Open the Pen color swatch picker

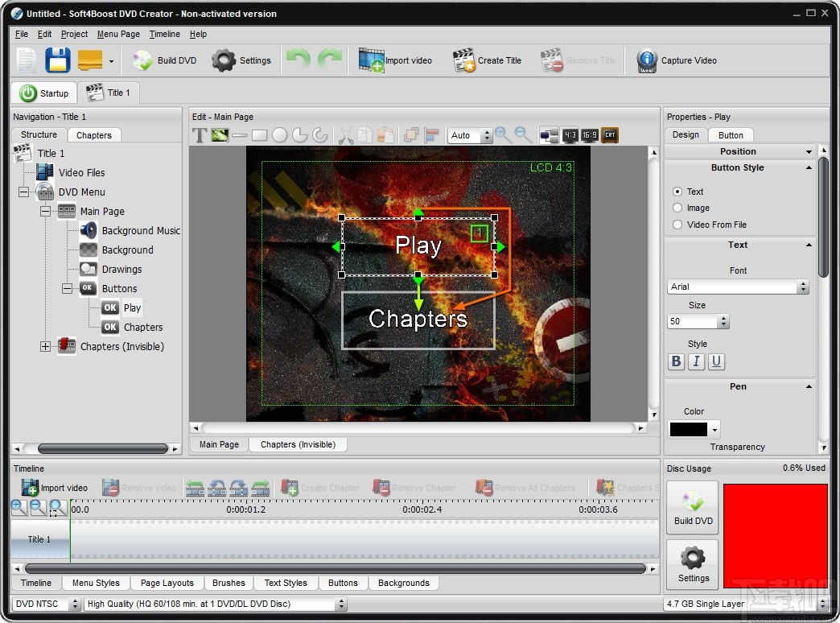click(x=714, y=428)
